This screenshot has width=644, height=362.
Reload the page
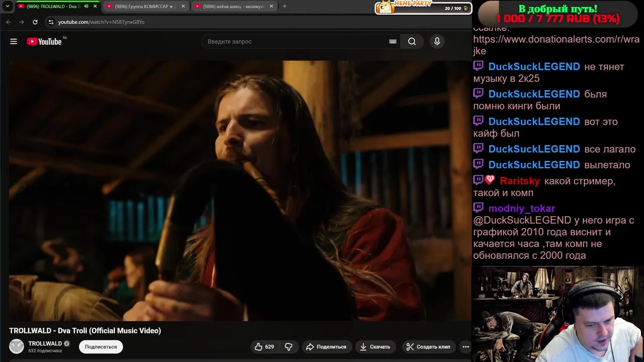pyautogui.click(x=35, y=22)
